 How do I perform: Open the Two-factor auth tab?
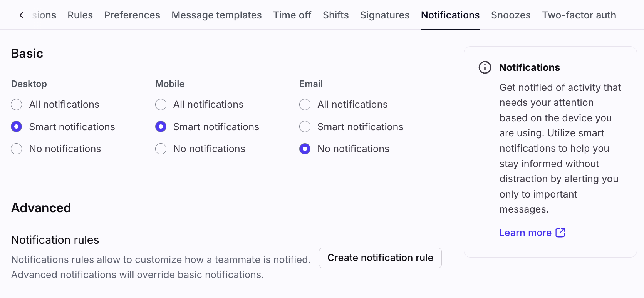coord(579,15)
